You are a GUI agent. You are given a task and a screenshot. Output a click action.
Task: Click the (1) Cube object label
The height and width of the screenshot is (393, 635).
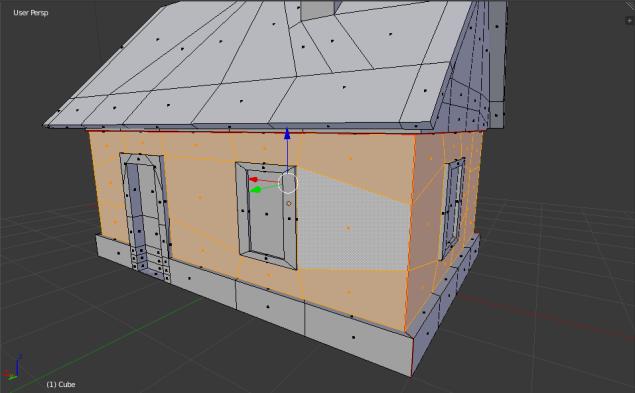[x=61, y=384]
